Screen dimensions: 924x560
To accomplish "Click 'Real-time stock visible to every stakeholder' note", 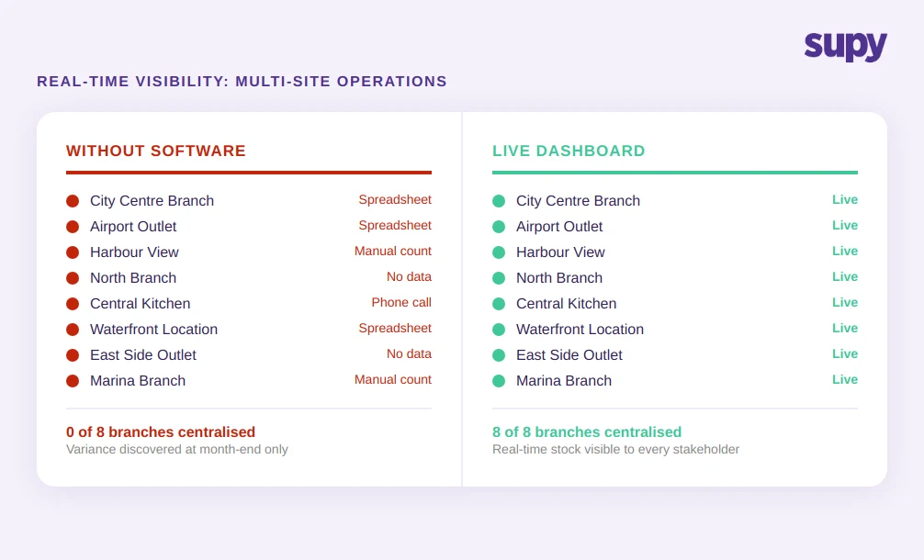I will (x=615, y=449).
